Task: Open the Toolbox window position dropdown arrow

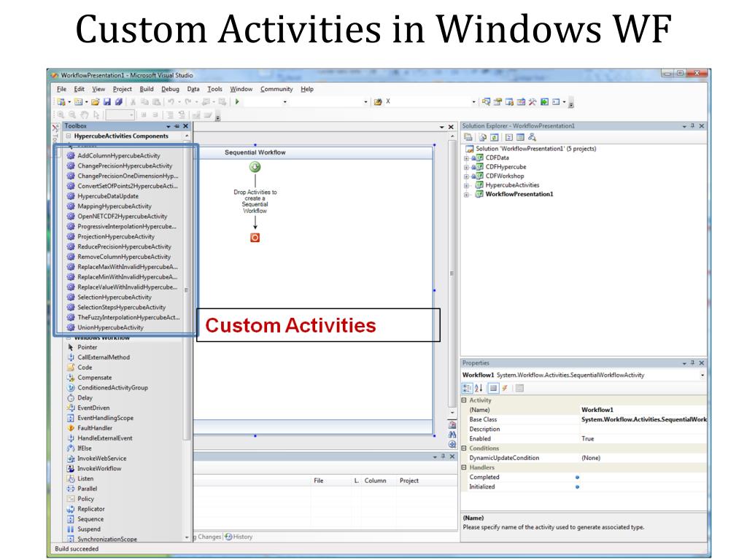Action: [x=169, y=126]
